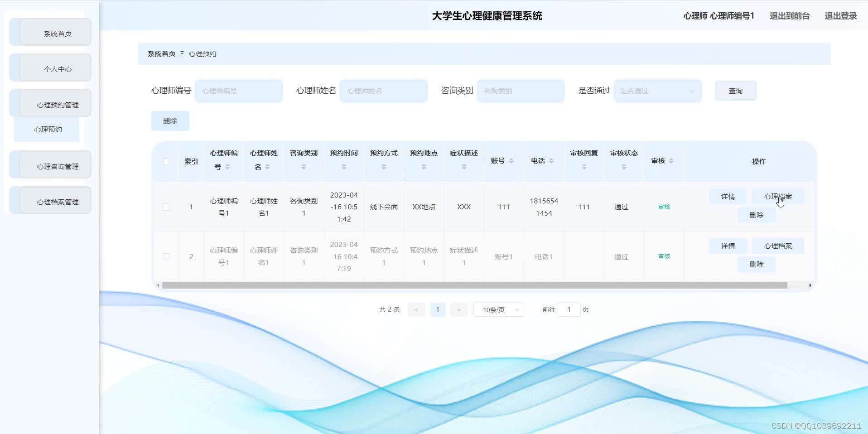Check the row 2 checkbox
The image size is (868, 434).
tap(166, 256)
